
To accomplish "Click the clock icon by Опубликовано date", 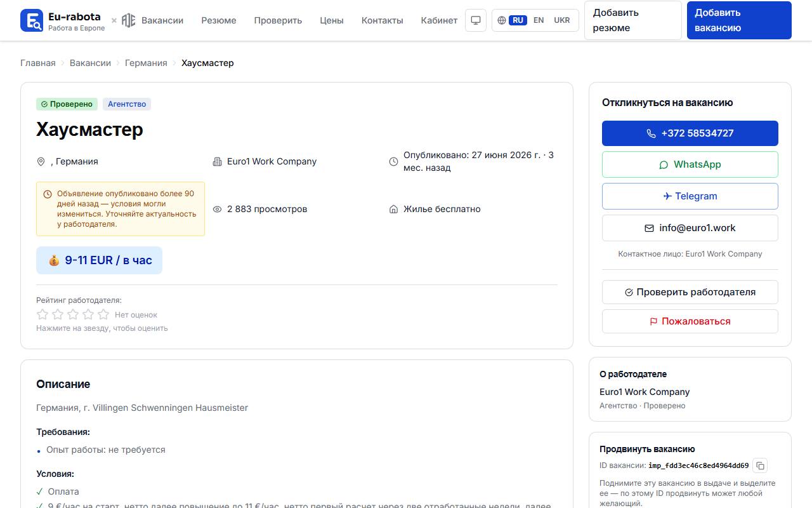I will 393,162.
